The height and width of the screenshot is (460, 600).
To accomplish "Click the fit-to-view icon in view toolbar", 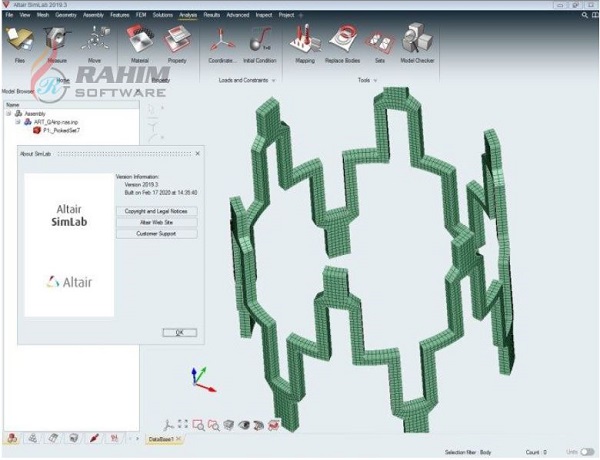I will pyautogui.click(x=183, y=424).
